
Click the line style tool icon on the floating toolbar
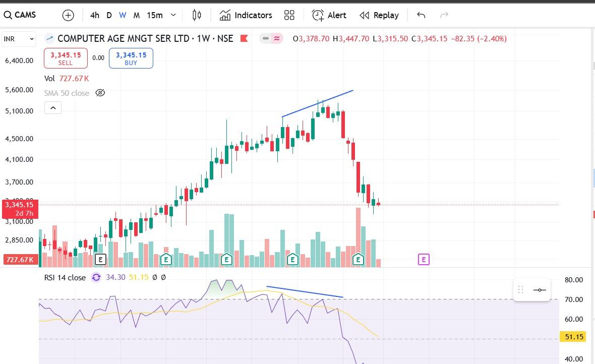tap(539, 290)
